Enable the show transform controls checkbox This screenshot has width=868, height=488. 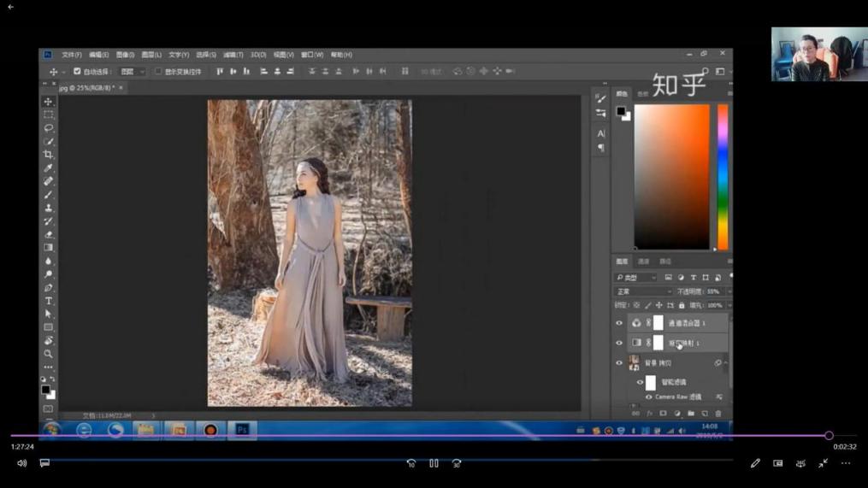(158, 72)
